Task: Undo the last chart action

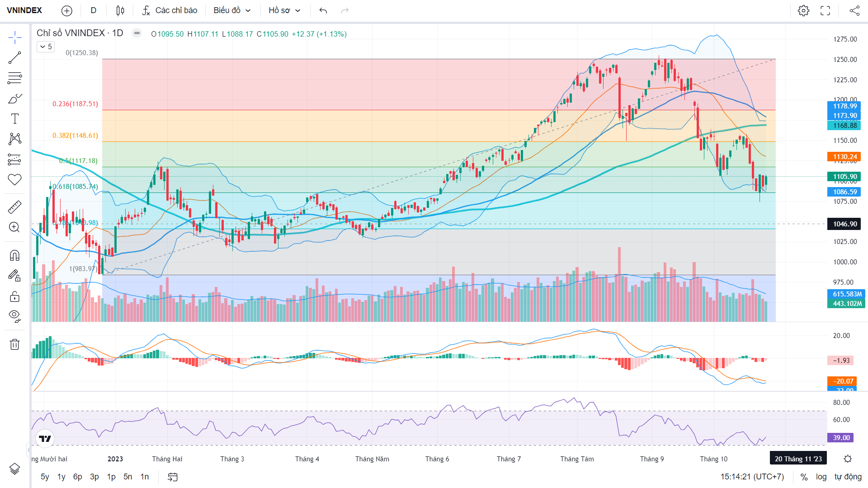Action: 323,10
